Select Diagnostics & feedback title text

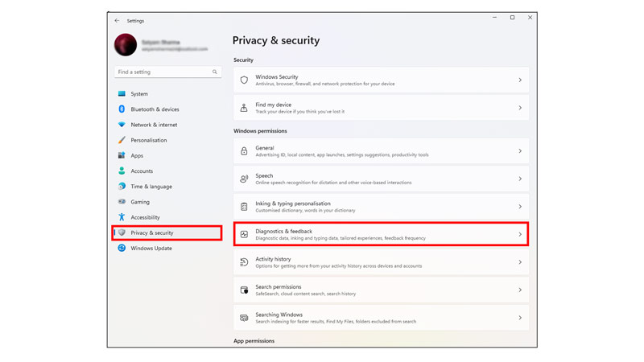click(283, 231)
